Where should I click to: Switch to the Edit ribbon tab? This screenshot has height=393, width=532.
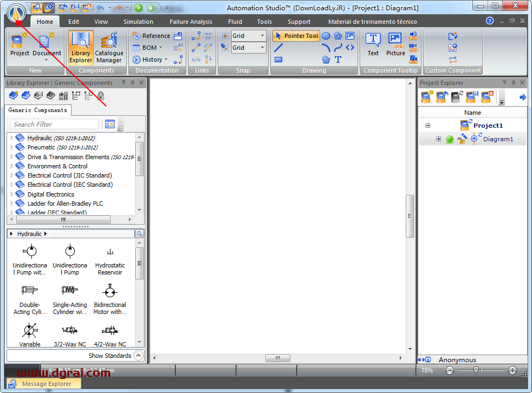pyautogui.click(x=74, y=22)
